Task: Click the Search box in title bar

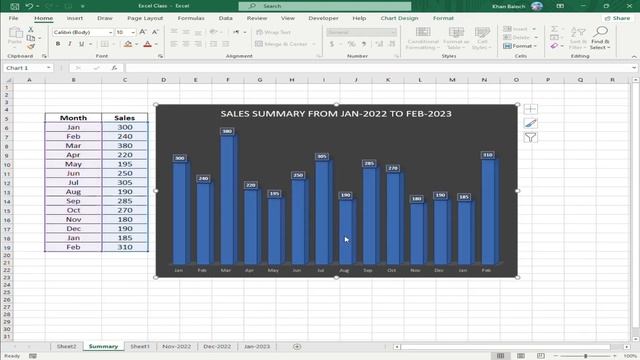Action: coord(325,6)
